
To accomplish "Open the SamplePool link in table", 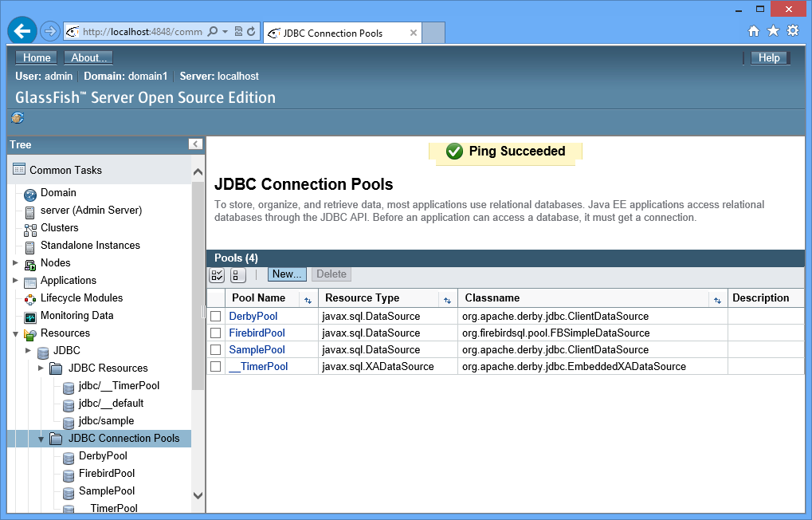I will [x=257, y=350].
